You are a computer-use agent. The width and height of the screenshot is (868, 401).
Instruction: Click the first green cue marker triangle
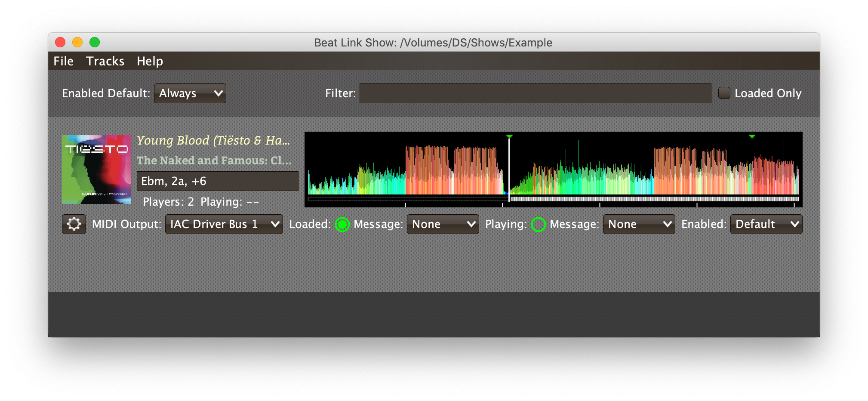pyautogui.click(x=509, y=136)
